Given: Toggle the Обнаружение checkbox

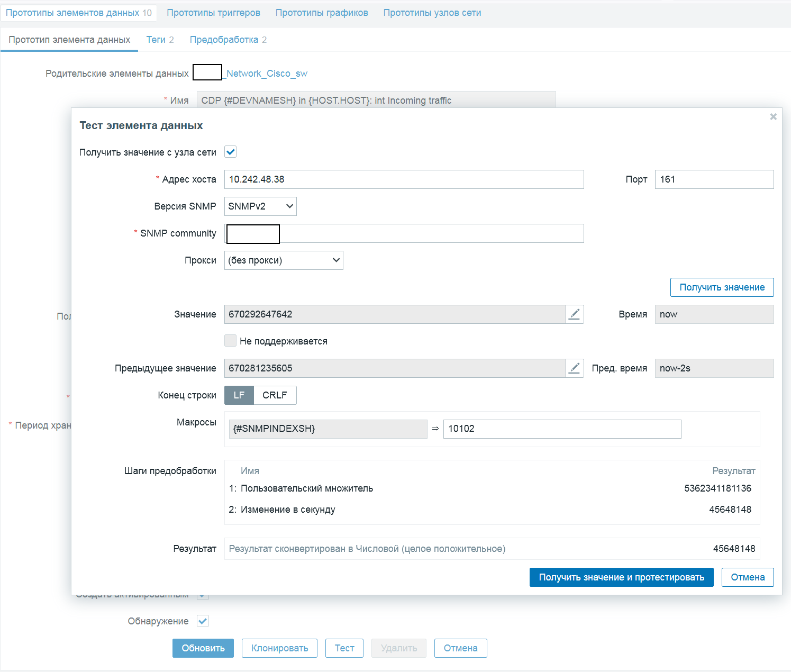Looking at the screenshot, I should pos(203,621).
